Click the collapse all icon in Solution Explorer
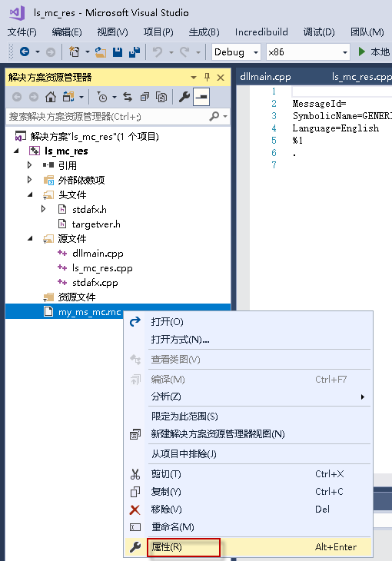This screenshot has width=392, height=561. 145,97
